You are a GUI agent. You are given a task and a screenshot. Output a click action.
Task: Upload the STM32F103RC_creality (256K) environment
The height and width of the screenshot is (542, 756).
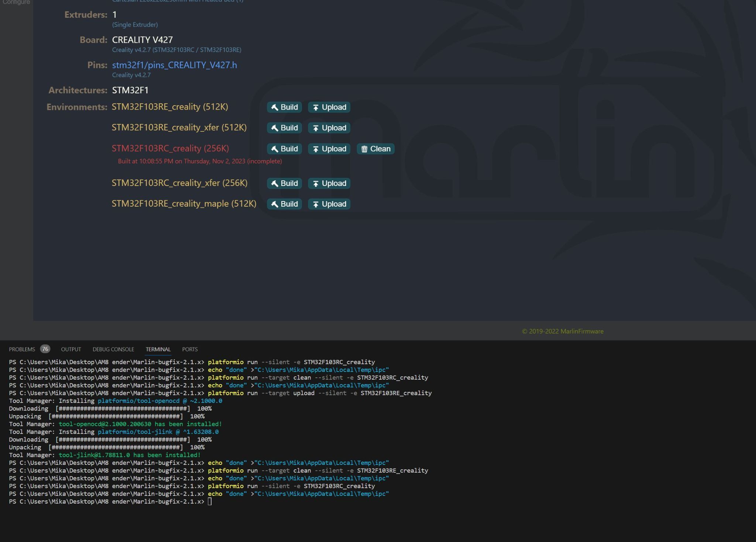coord(329,149)
